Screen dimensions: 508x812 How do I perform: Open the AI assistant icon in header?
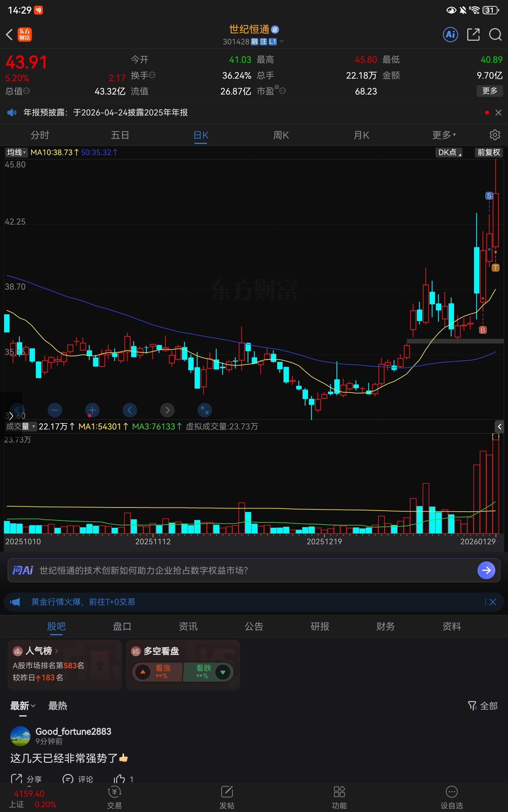[451, 35]
